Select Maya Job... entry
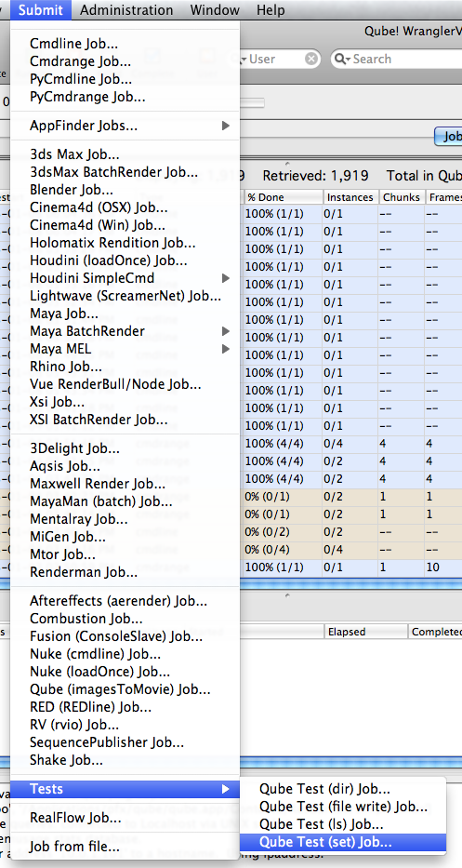Image resolution: width=462 pixels, height=868 pixels. pyautogui.click(x=125, y=314)
